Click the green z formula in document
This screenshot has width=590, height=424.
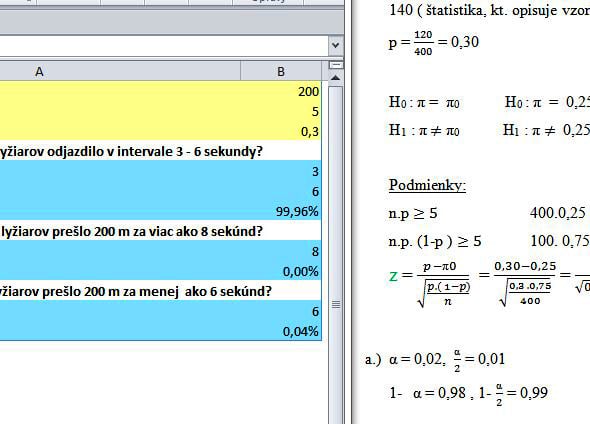coord(393,276)
